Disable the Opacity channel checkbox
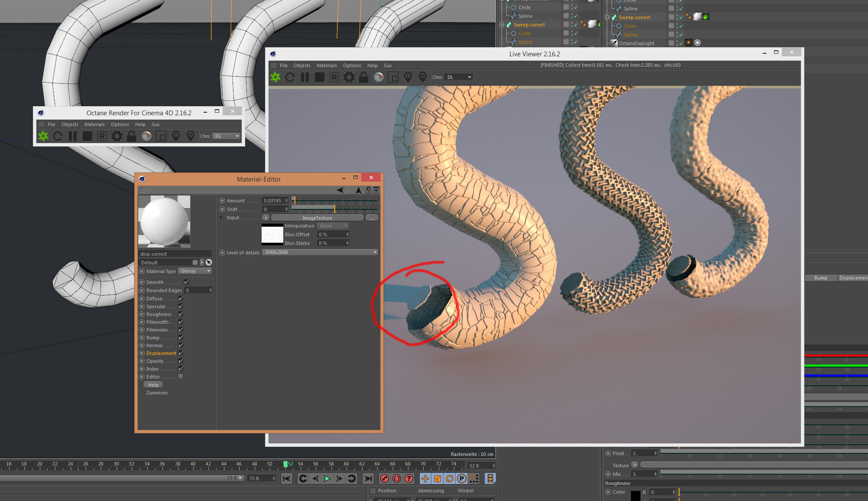Screen dimensions: 868x501 (181, 361)
